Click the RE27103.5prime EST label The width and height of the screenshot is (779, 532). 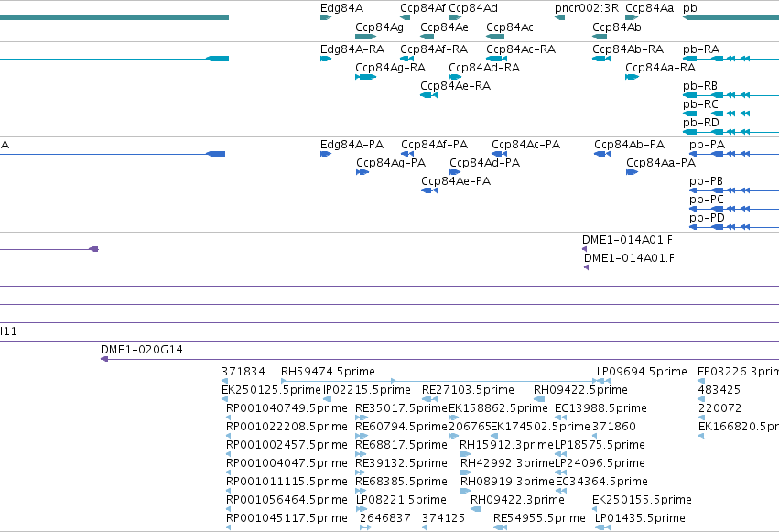[x=468, y=390]
